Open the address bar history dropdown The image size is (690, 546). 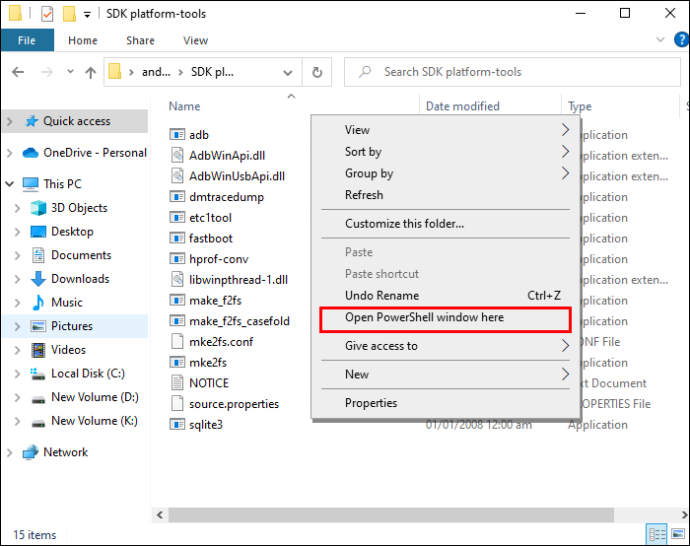point(288,72)
